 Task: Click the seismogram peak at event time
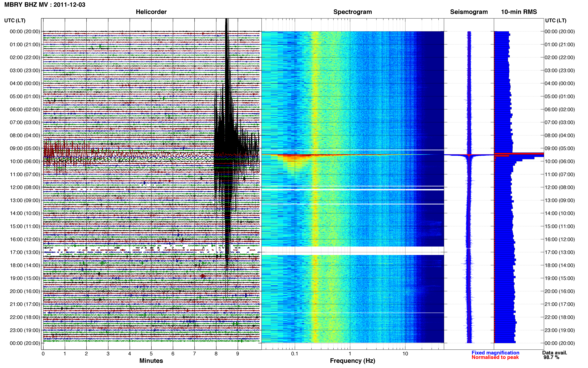point(469,155)
